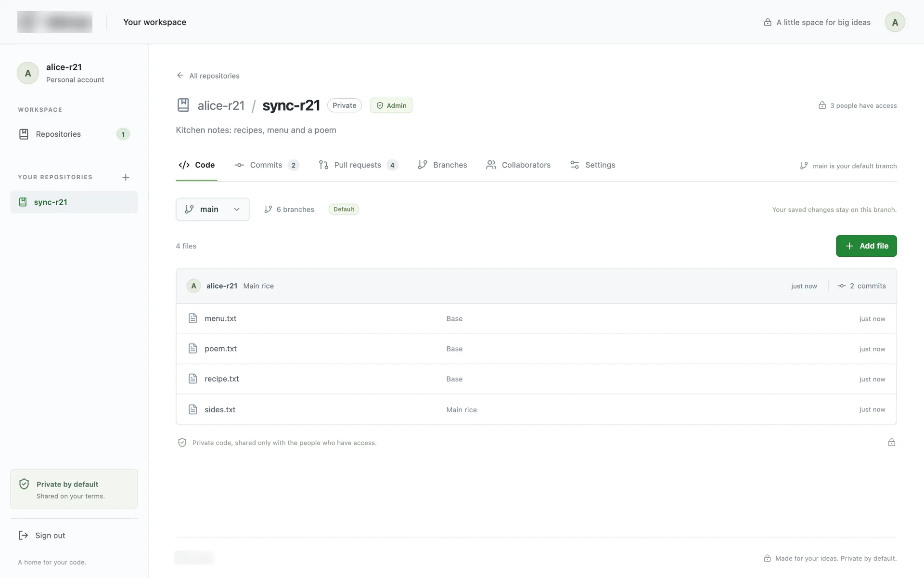Open sides.txt file
Image resolution: width=924 pixels, height=578 pixels.
point(220,410)
